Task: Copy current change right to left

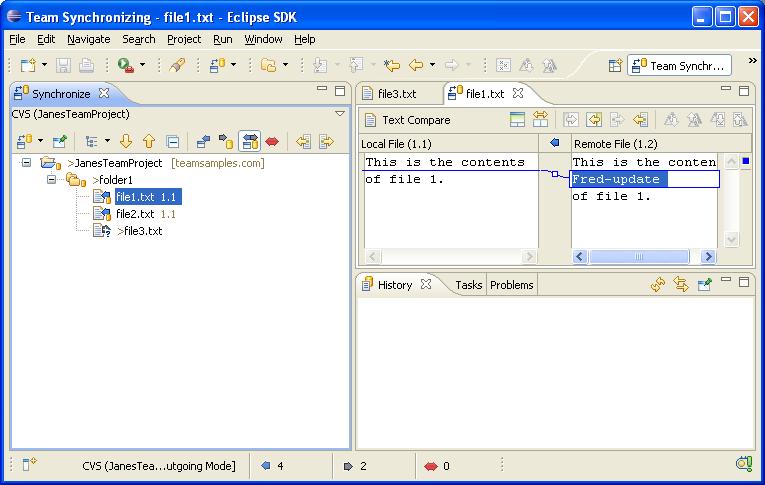Action: pyautogui.click(x=641, y=120)
